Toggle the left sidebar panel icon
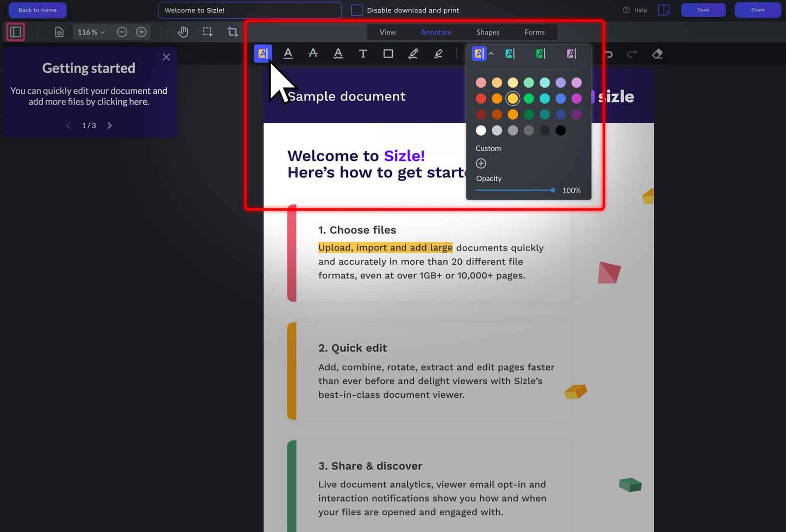Viewport: 786px width, 532px height. pos(16,32)
